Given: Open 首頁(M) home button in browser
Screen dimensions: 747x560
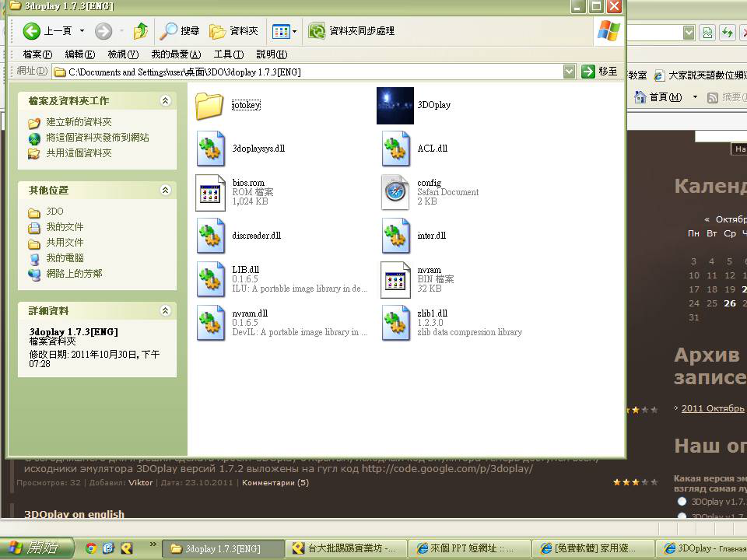Looking at the screenshot, I should 658,97.
